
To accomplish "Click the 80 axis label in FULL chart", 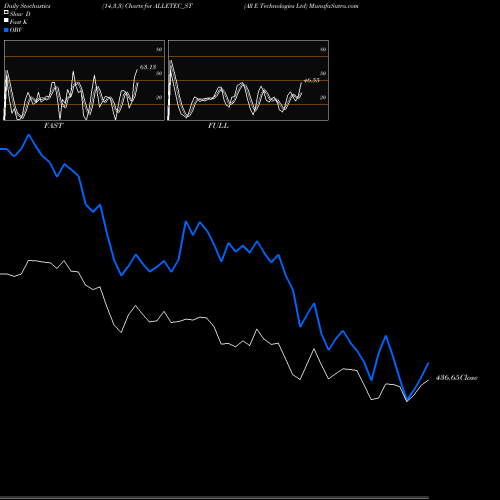I will click(x=323, y=49).
